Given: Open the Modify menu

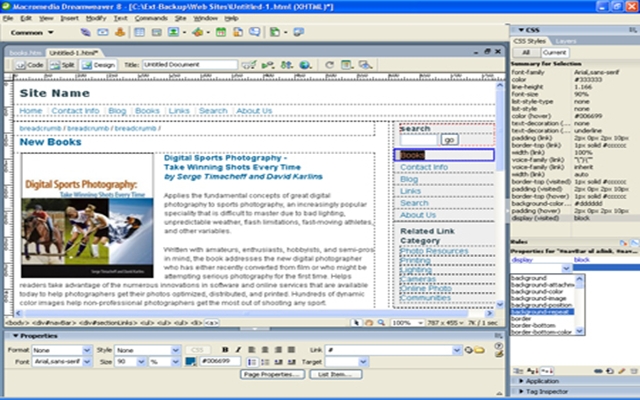Looking at the screenshot, I should [96, 18].
